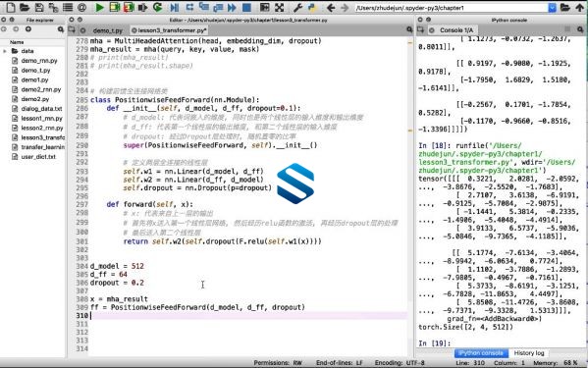Open dialog_data.txt in file explorer
Screen dimensions: 588x368
coord(41,109)
